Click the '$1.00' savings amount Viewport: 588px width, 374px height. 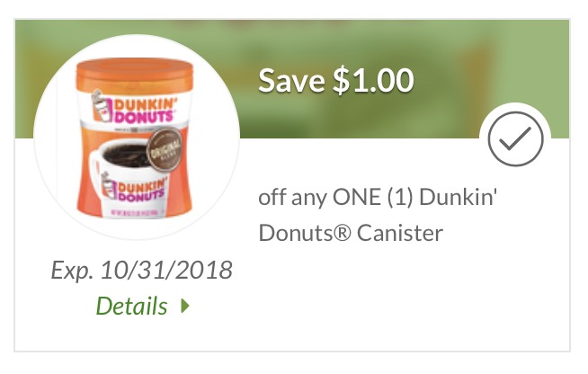pos(373,80)
